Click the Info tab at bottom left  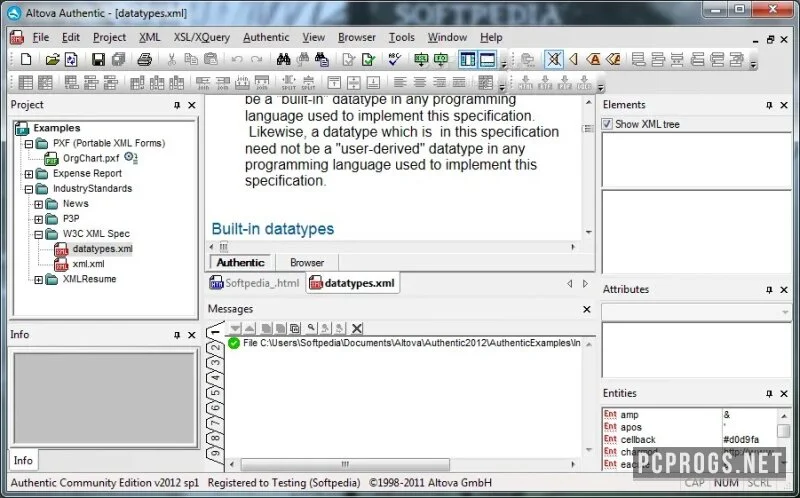(23, 460)
